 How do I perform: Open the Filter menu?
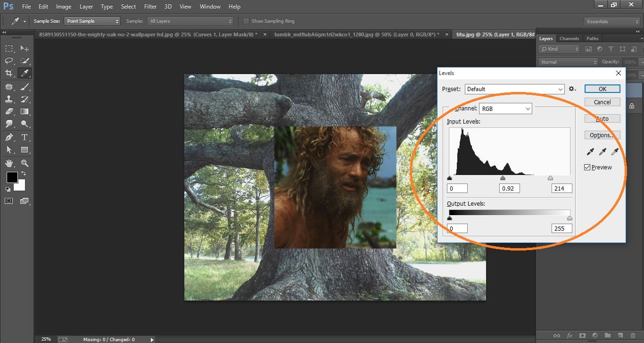pyautogui.click(x=150, y=6)
